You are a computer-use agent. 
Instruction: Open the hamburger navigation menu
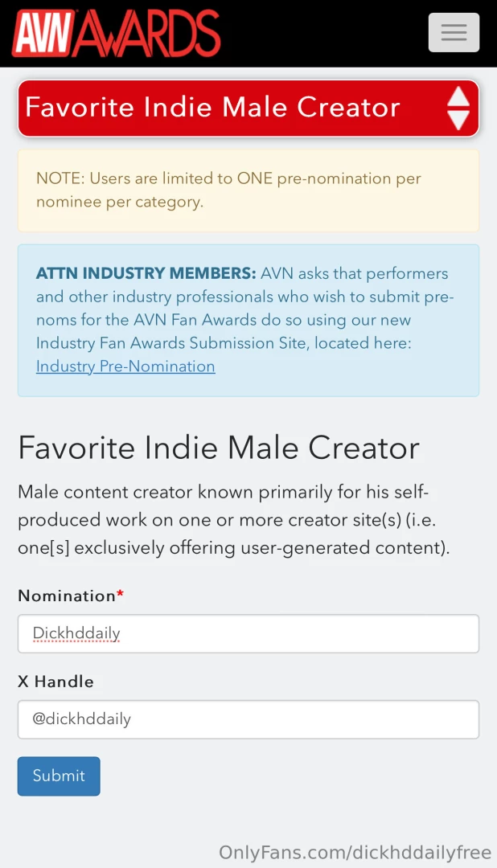(453, 32)
